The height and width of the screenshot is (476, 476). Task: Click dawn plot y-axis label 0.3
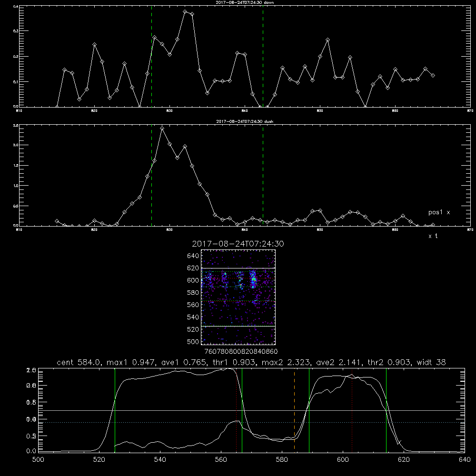16,31
